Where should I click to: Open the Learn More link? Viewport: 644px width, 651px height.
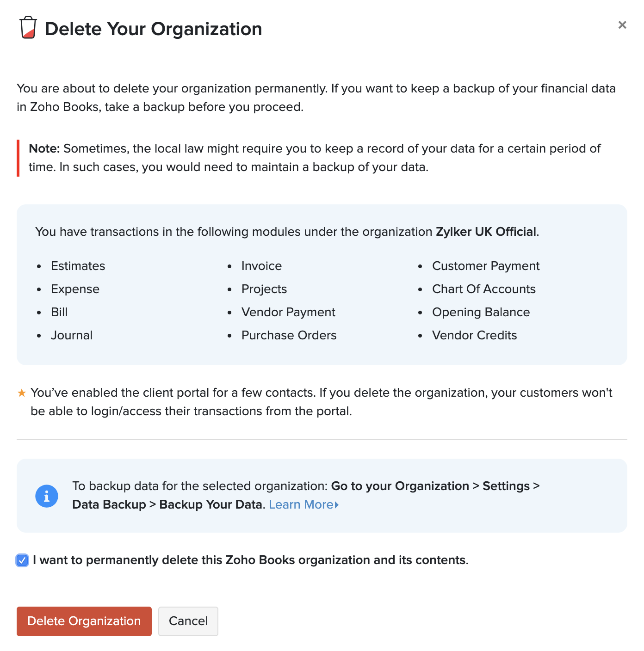(301, 504)
